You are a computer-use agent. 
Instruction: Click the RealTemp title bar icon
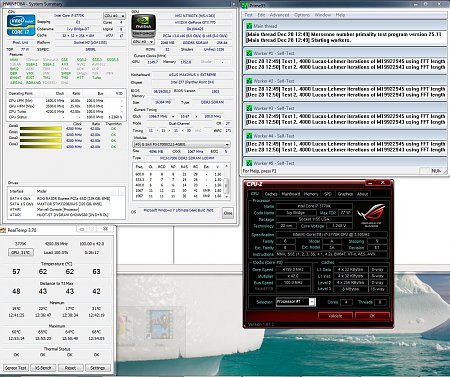pos(3,230)
